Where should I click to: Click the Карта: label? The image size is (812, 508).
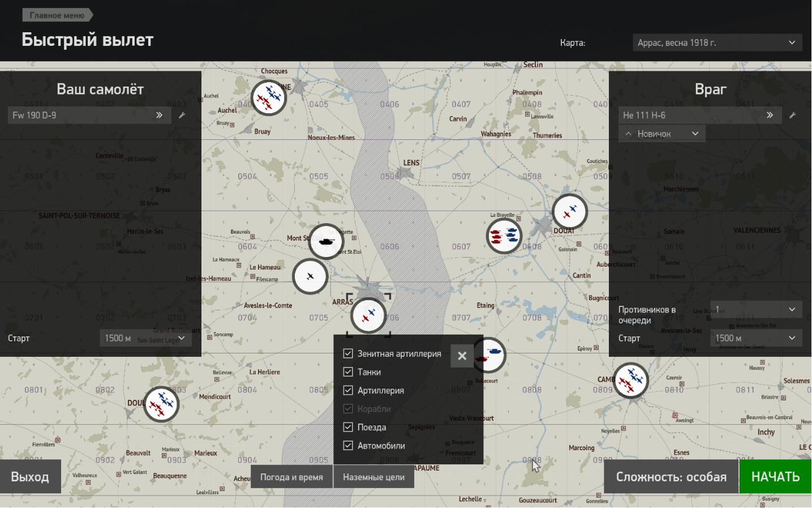click(573, 42)
